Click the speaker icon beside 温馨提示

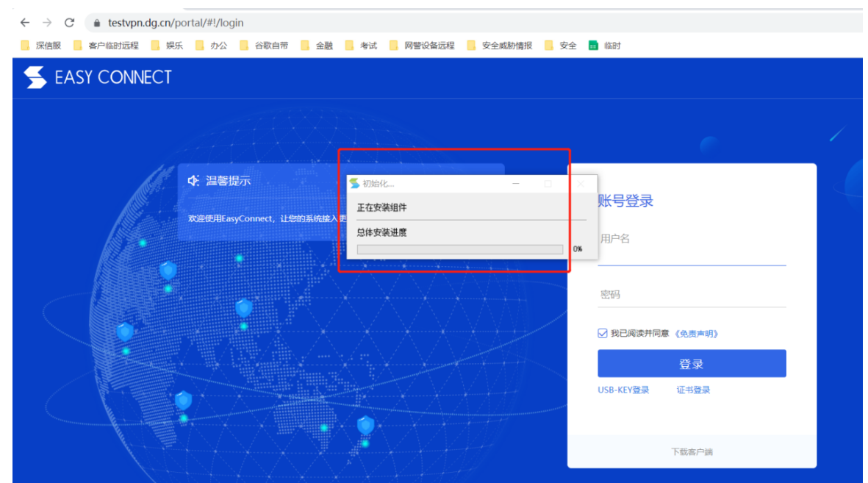pos(194,181)
